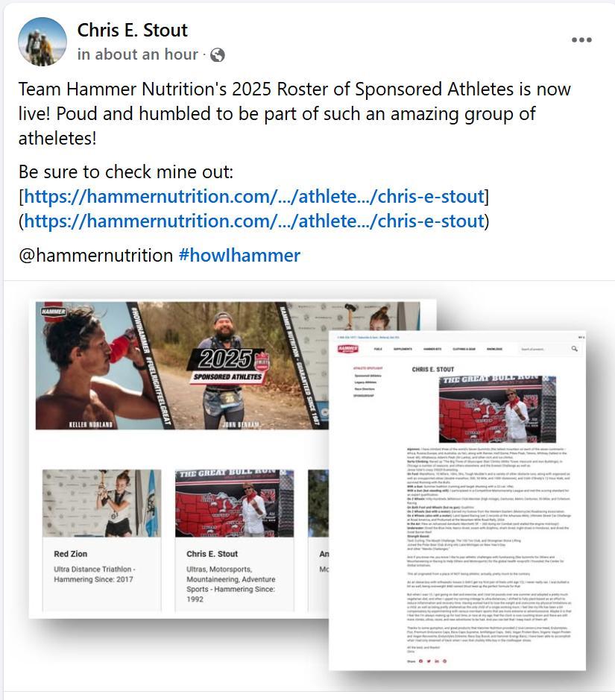Click the Supplements menu on Hammer page
The height and width of the screenshot is (700, 615).
(x=403, y=349)
